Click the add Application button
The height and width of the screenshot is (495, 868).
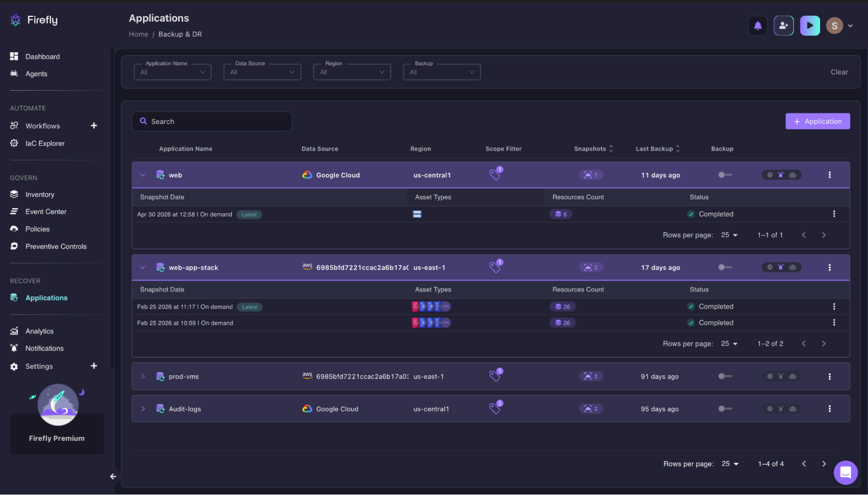[818, 121]
